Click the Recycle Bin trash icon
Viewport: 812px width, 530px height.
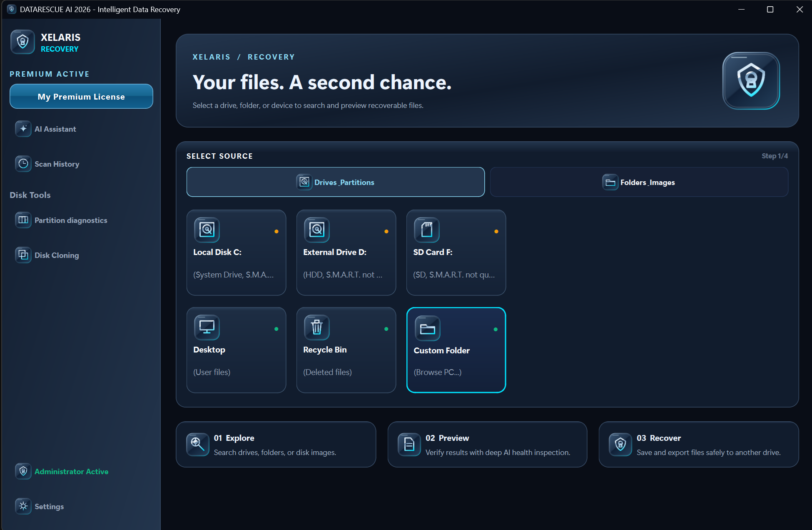(x=317, y=327)
